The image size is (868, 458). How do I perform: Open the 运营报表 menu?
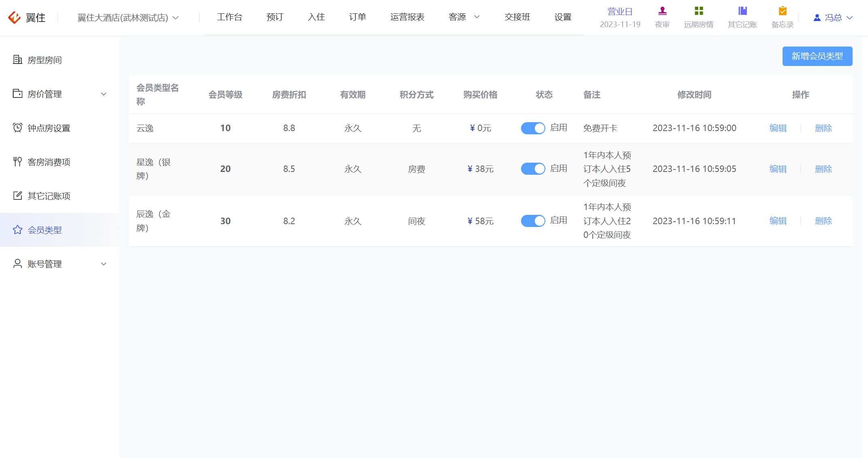pos(407,17)
